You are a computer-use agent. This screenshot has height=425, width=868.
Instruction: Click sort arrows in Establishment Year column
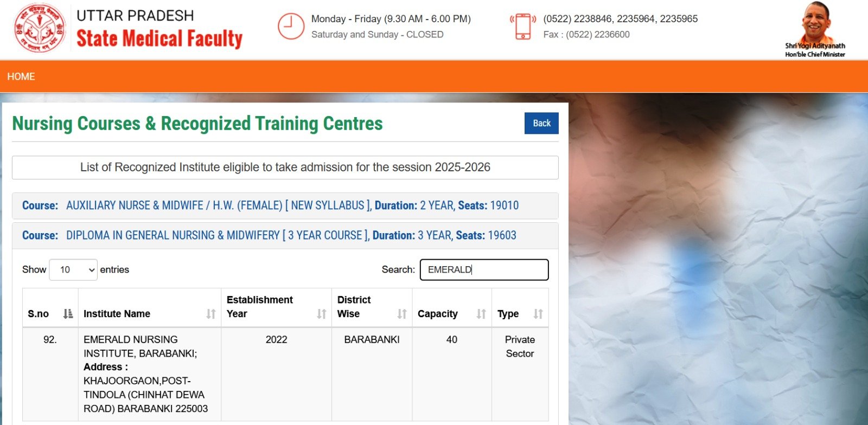tap(322, 314)
